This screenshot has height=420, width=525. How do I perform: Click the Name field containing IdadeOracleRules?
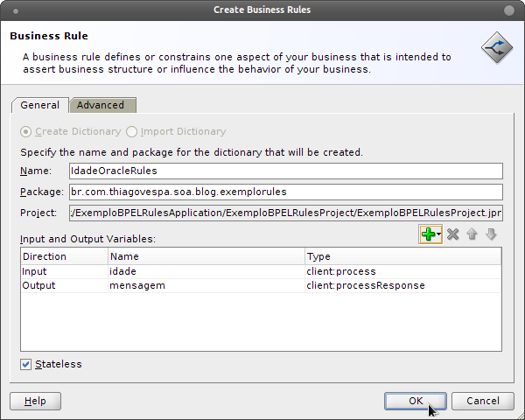click(x=286, y=171)
